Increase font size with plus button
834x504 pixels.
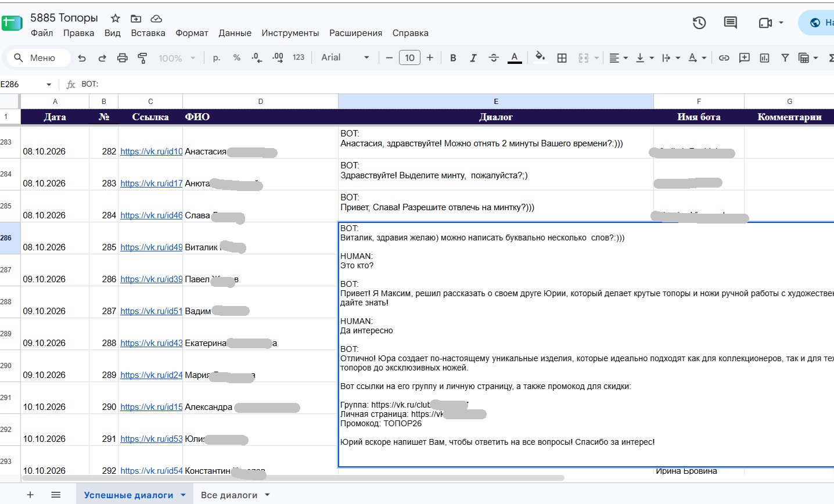pyautogui.click(x=430, y=58)
